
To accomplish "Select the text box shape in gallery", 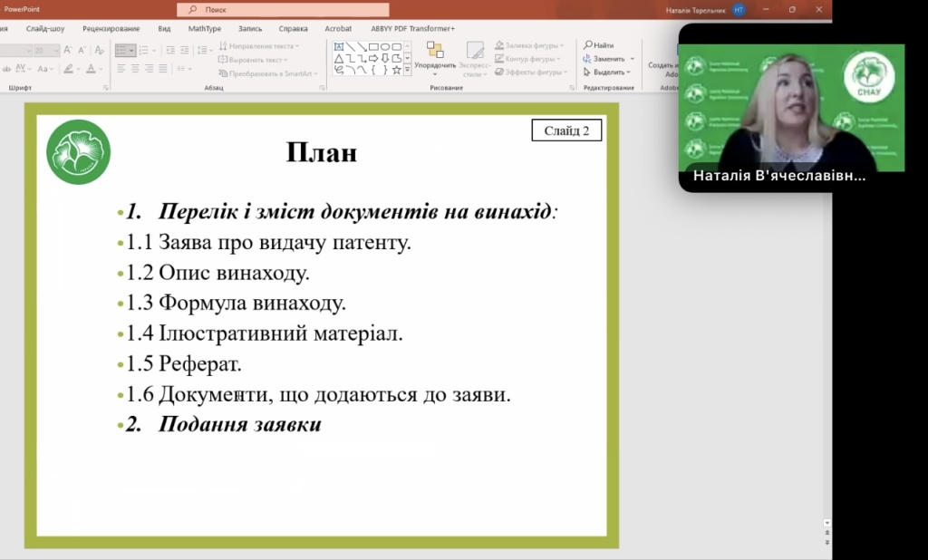I will [x=339, y=46].
